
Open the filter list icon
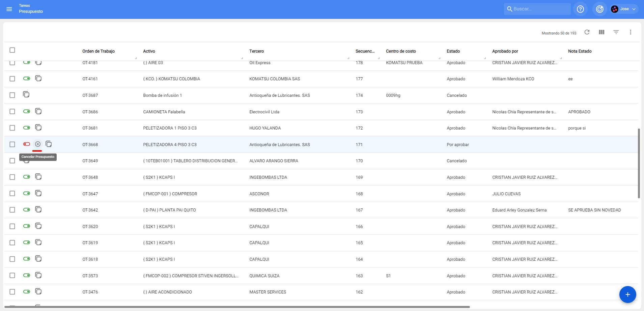click(x=616, y=32)
